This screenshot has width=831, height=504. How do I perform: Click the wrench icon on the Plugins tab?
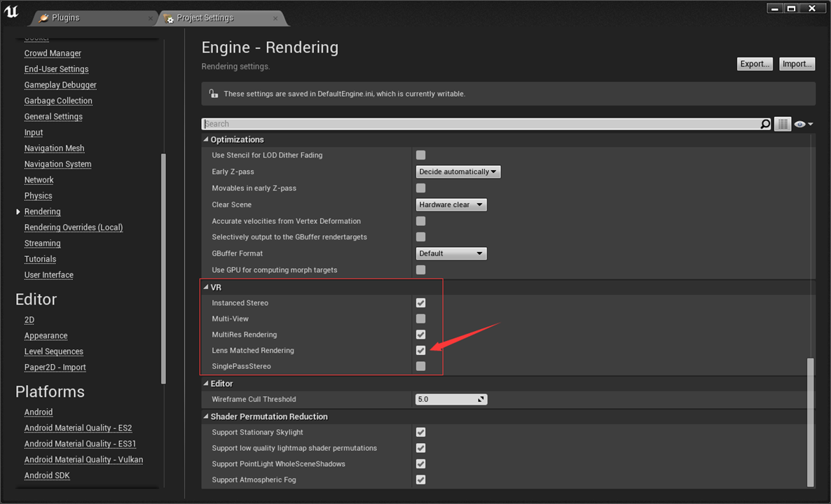42,18
